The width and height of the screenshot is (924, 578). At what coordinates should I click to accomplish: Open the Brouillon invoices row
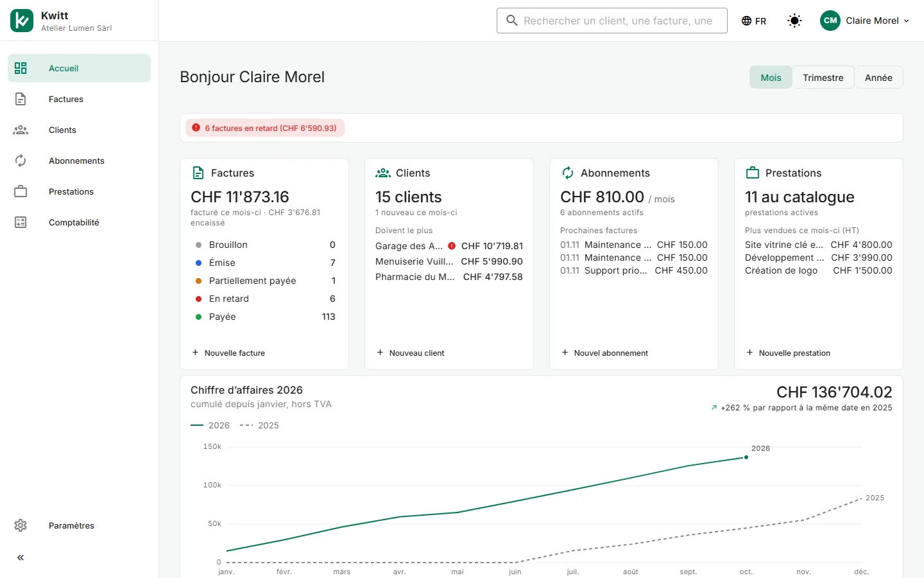(x=265, y=245)
